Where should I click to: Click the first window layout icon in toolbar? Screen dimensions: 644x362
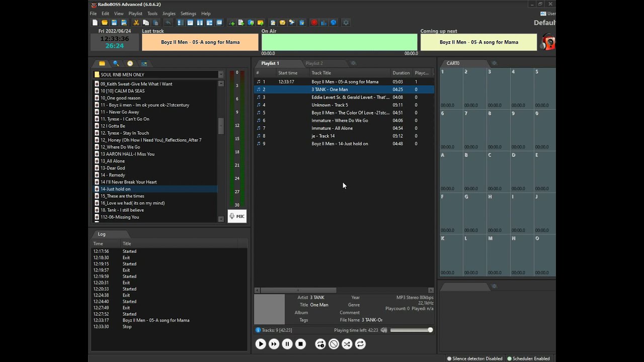click(x=180, y=23)
